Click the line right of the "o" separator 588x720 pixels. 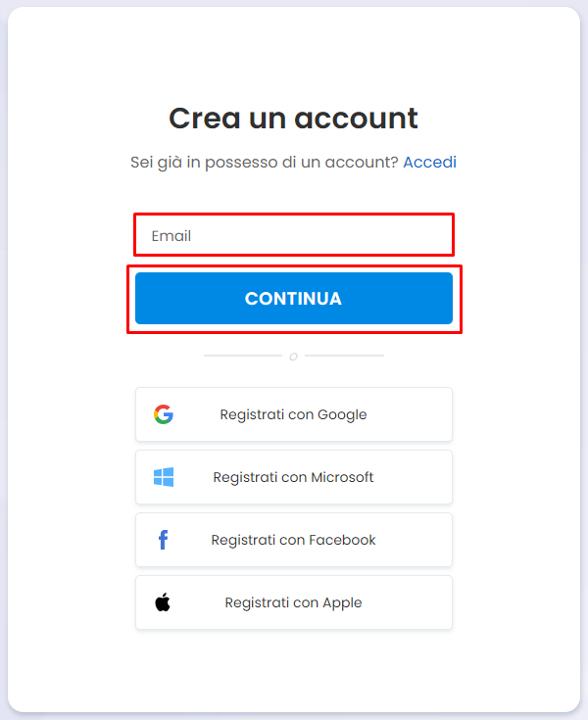[345, 356]
